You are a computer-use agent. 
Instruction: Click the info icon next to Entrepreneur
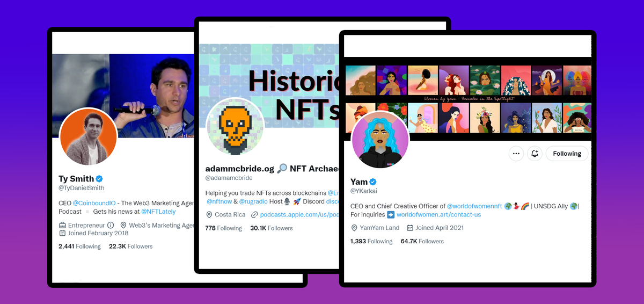coord(111,225)
